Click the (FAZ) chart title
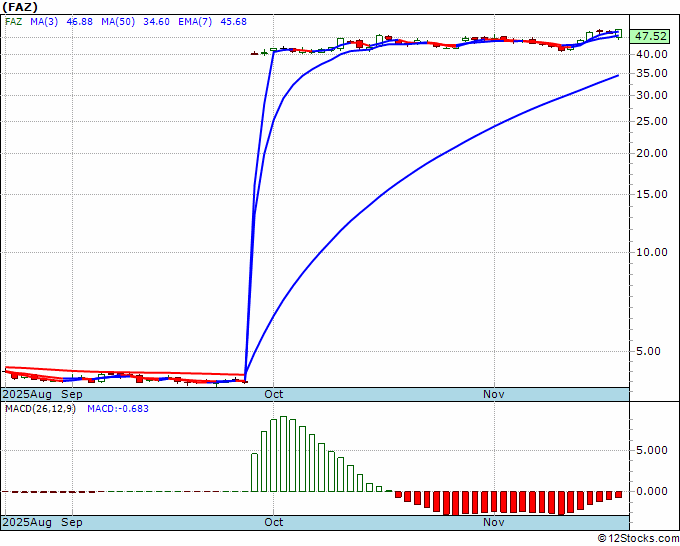 20,7
